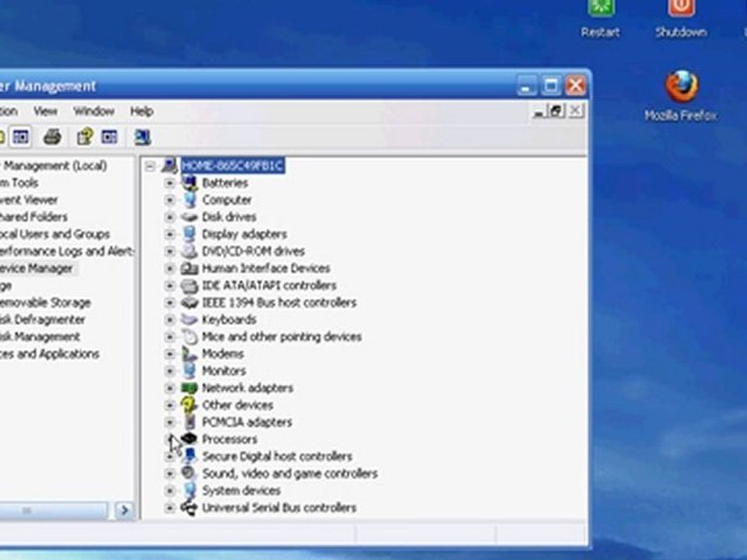Expand the Display adapters node
The image size is (747, 560).
tap(170, 234)
